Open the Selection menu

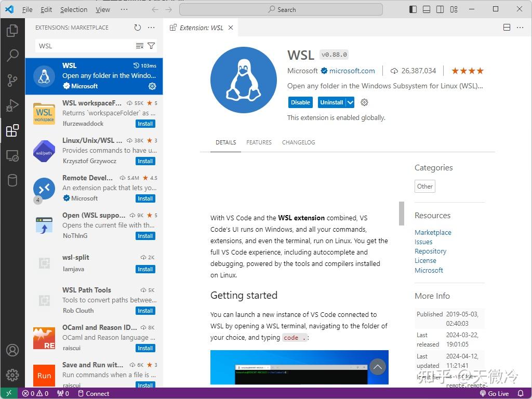point(73,9)
